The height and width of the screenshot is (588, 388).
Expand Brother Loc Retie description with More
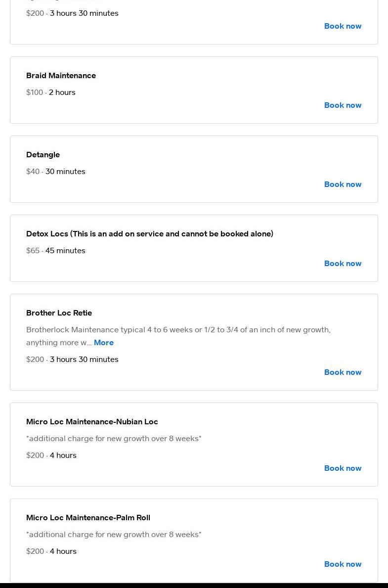click(104, 342)
